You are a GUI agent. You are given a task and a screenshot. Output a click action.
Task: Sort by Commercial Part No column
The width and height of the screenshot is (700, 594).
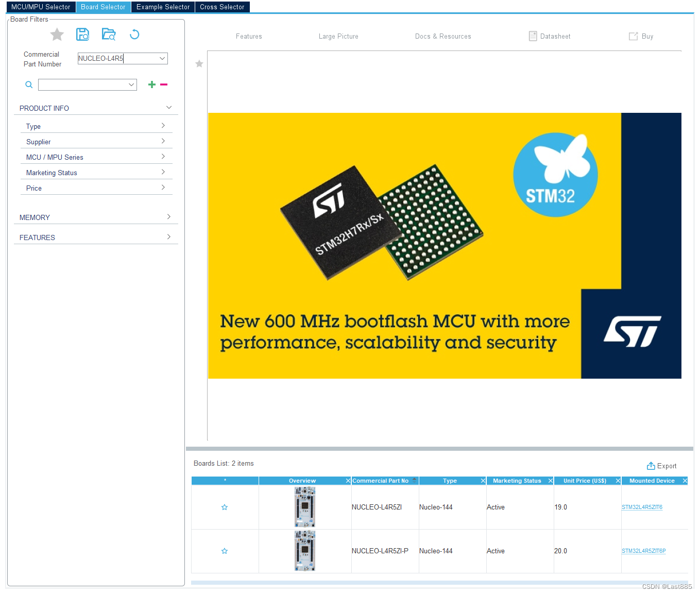coord(385,481)
